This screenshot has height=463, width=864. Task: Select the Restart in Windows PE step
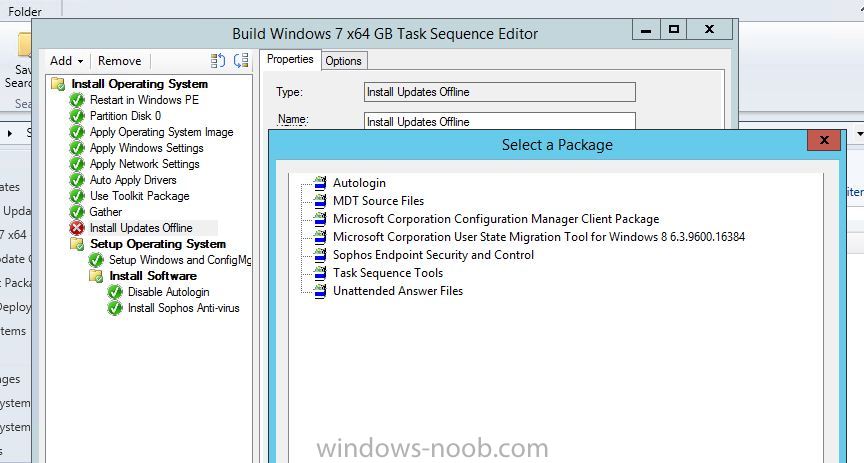coord(144,100)
